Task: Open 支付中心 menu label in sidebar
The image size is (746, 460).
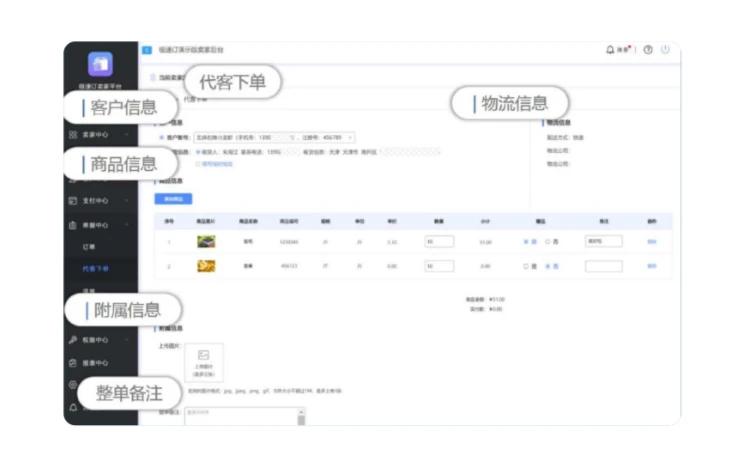Action: 95,201
